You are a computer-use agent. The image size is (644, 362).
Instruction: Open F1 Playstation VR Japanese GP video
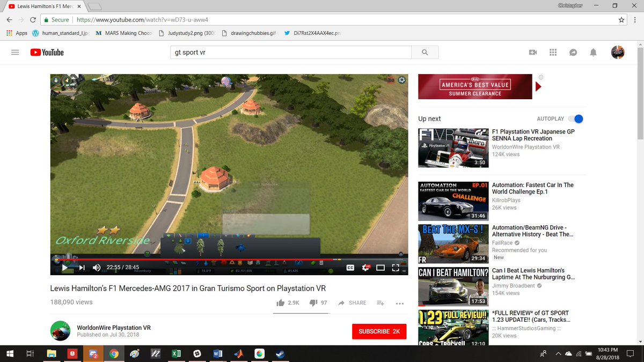click(x=533, y=135)
